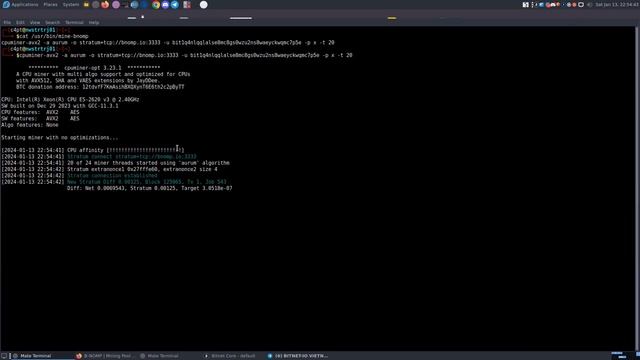This screenshot has height=360, width=640.
Task: Click the white square tray icon
Action: pyautogui.click(x=526, y=5)
